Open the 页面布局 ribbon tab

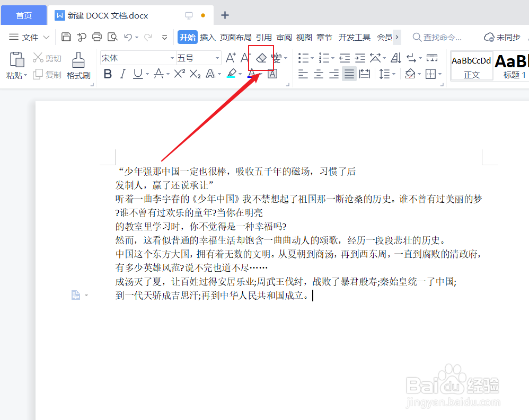click(x=236, y=37)
